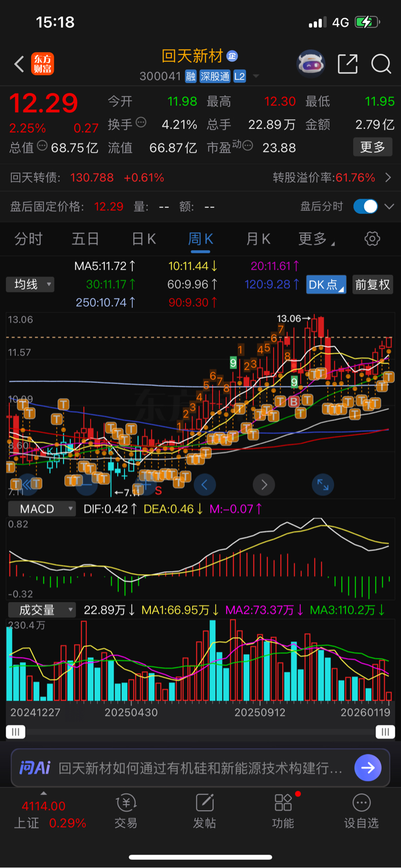401x868 pixels.
Task: Expand stock switcher arrow beside L2
Action: click(256, 76)
